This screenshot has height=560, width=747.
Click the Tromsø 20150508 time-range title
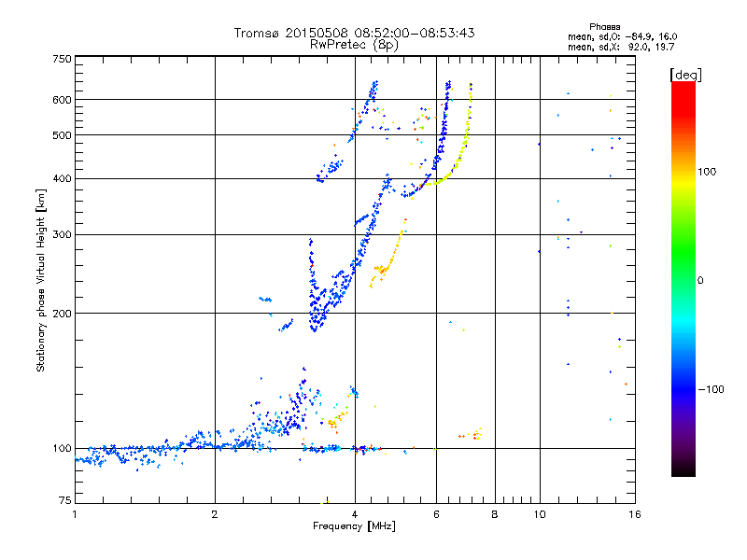point(355,33)
